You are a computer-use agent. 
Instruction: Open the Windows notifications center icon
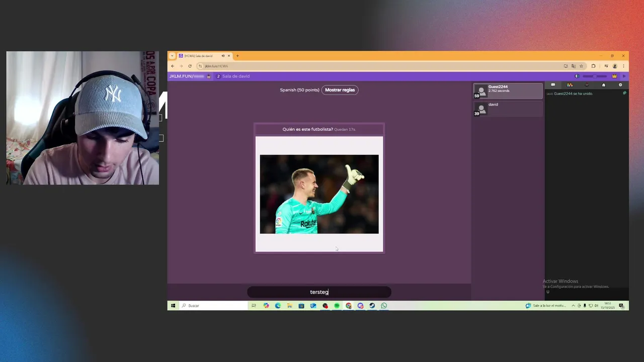click(x=621, y=306)
